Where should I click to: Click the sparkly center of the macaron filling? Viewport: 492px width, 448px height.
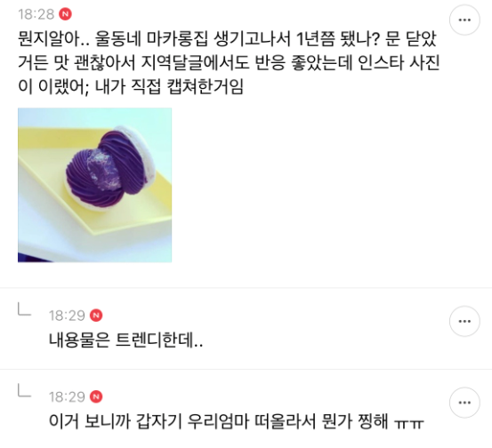pyautogui.click(x=105, y=169)
